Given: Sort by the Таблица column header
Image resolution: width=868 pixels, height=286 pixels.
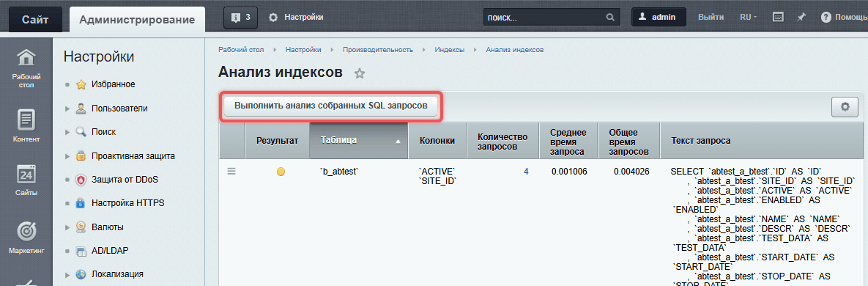Looking at the screenshot, I should coord(359,141).
